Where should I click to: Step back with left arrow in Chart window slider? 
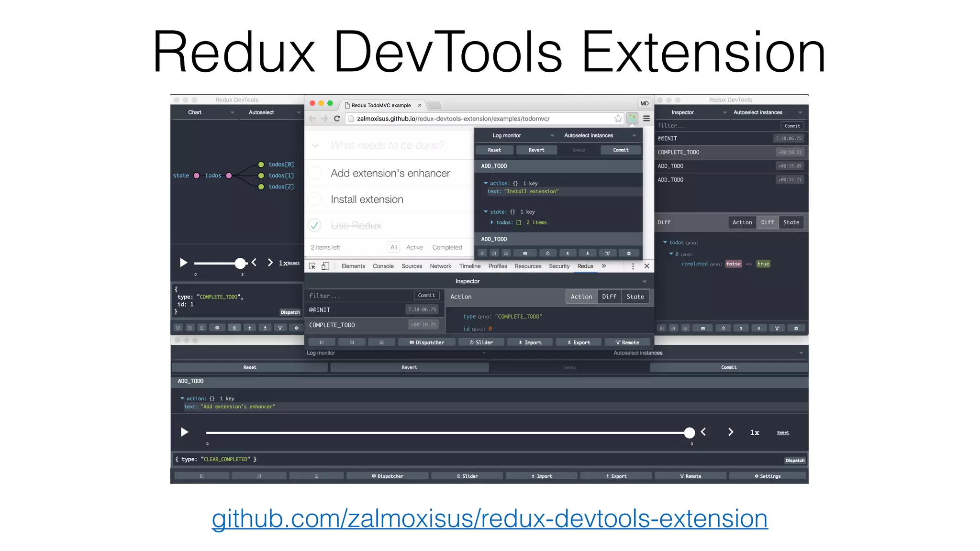[x=254, y=262]
